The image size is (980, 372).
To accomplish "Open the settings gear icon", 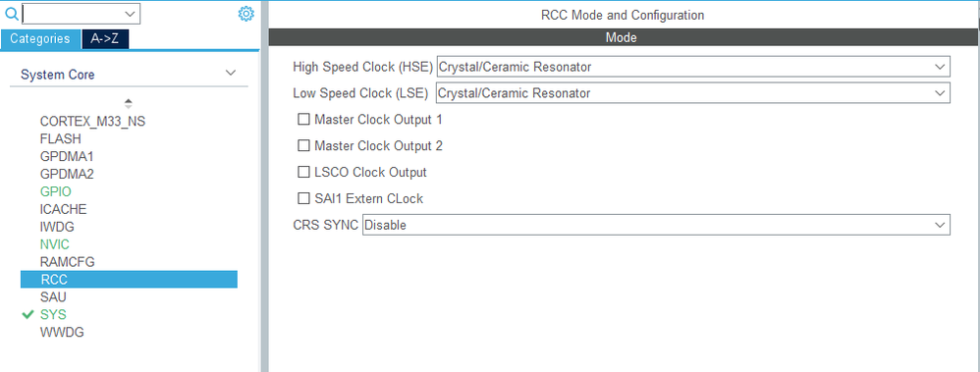I will coord(246,14).
